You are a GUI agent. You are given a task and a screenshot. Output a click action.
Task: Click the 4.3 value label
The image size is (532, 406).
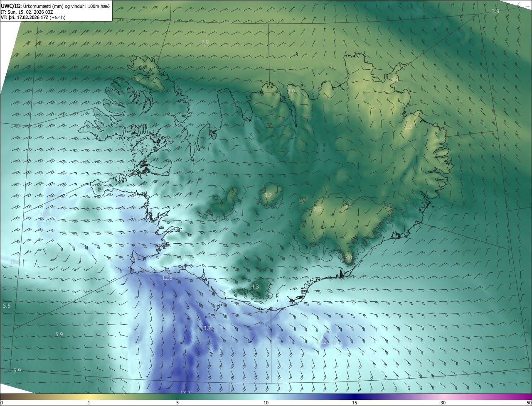coord(255,286)
